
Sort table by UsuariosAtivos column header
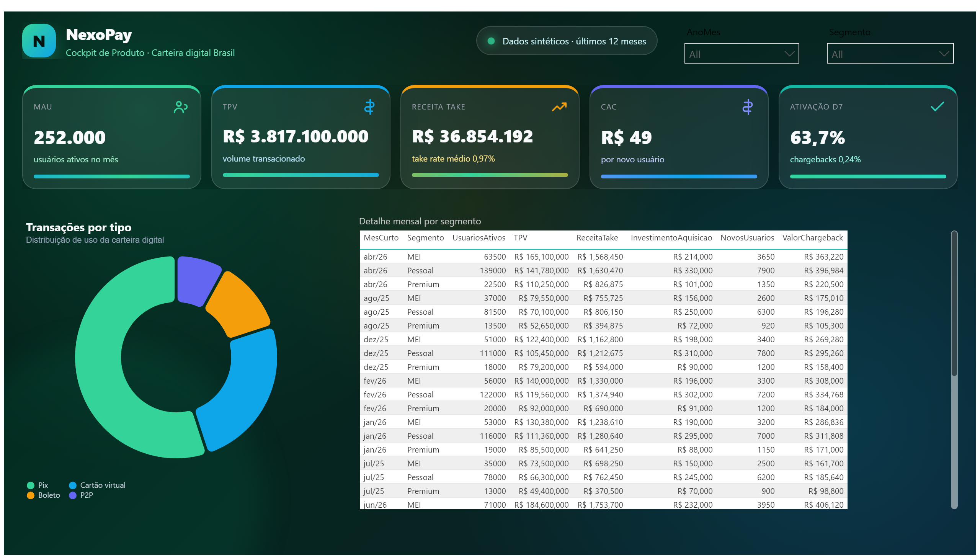tap(478, 238)
